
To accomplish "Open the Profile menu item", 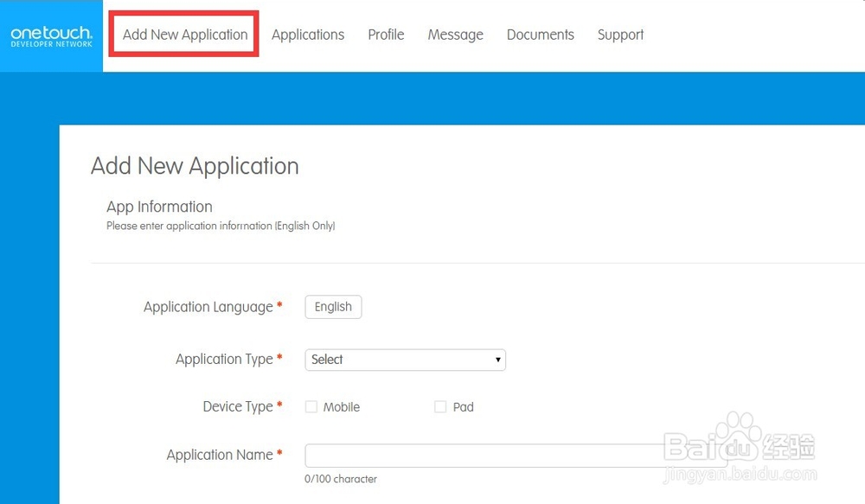I will tap(386, 35).
